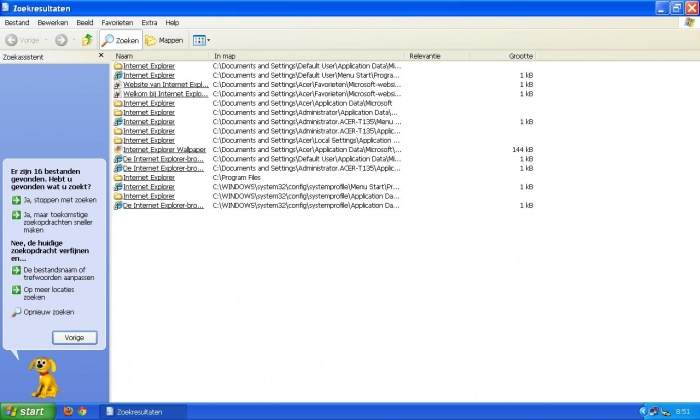
Task: Launch Firefox from quick launch bar
Action: tap(68, 412)
